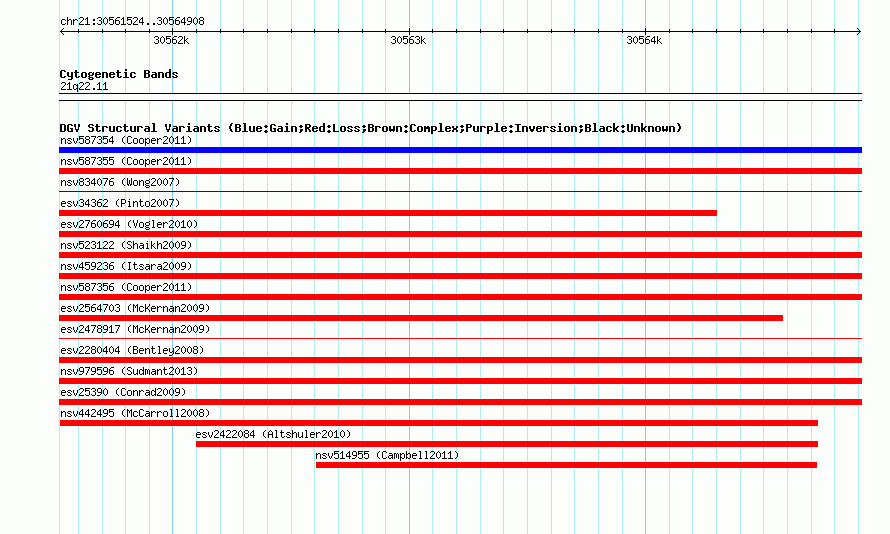Image resolution: width=890 pixels, height=534 pixels.
Task: Select nsv459236 (Itsara2009) label
Action: (x=126, y=266)
